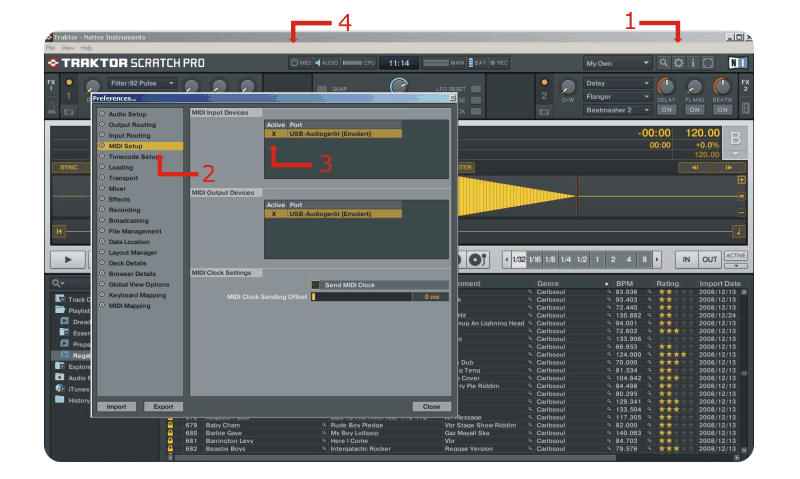Click the magnifier icon in the header
Image resolution: width=800 pixels, height=479 pixels.
664,62
